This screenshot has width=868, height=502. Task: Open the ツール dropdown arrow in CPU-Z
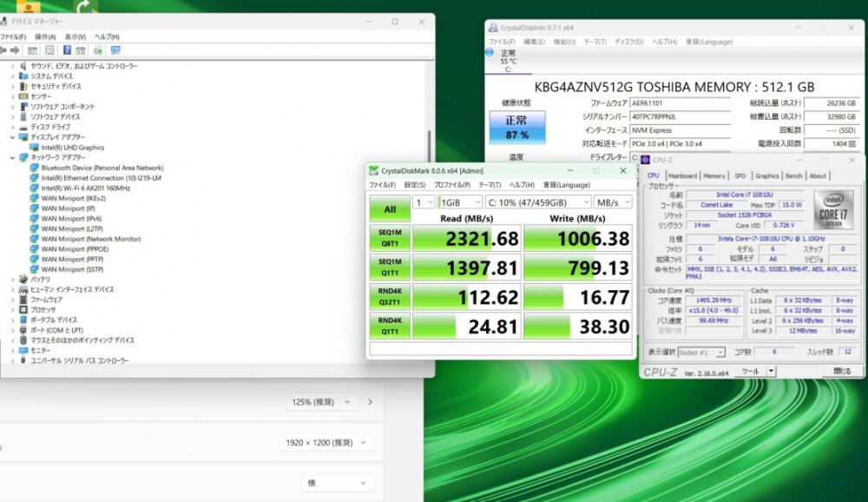pos(771,371)
